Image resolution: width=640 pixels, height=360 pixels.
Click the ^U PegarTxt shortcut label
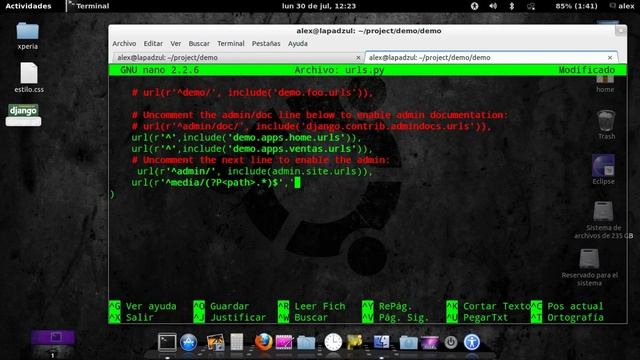click(477, 318)
